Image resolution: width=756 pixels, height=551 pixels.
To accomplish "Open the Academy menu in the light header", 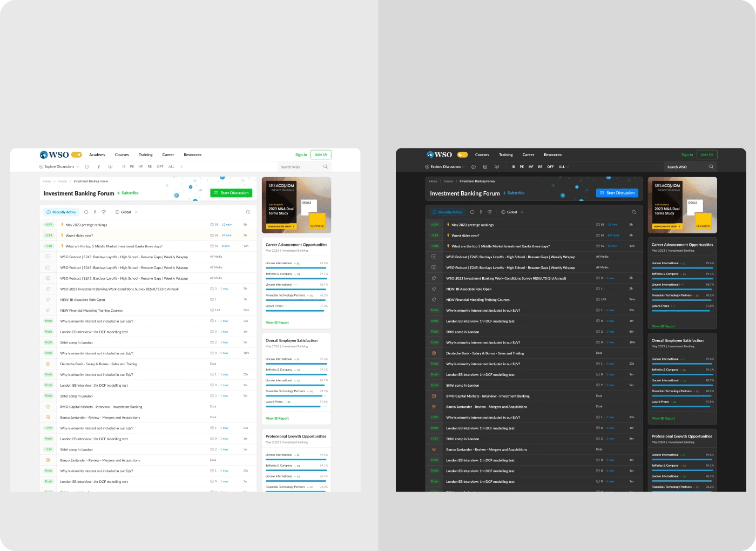I will (x=97, y=155).
